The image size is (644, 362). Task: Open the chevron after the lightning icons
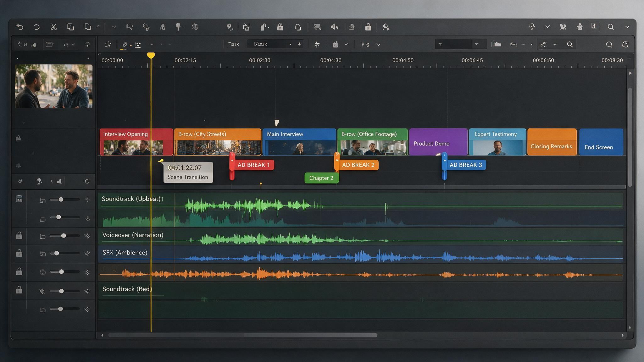click(x=378, y=45)
